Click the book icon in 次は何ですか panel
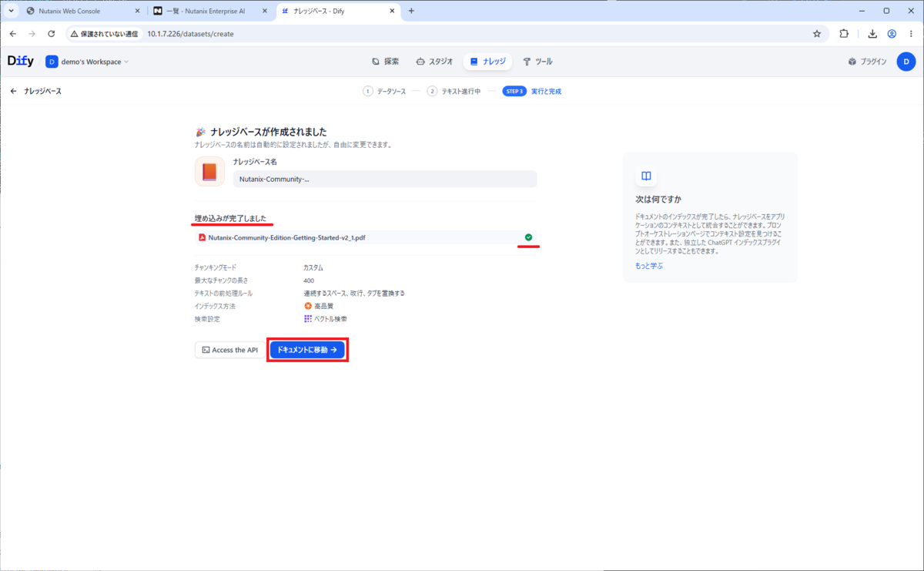 [647, 175]
